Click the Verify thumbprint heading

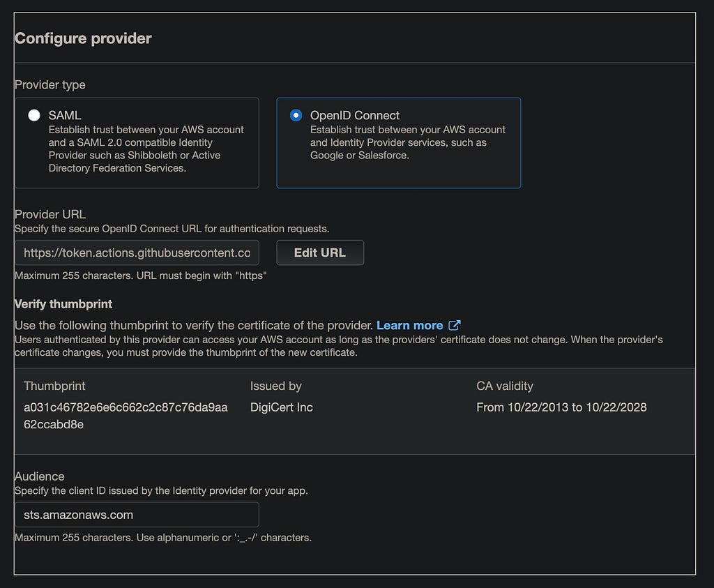click(x=63, y=304)
